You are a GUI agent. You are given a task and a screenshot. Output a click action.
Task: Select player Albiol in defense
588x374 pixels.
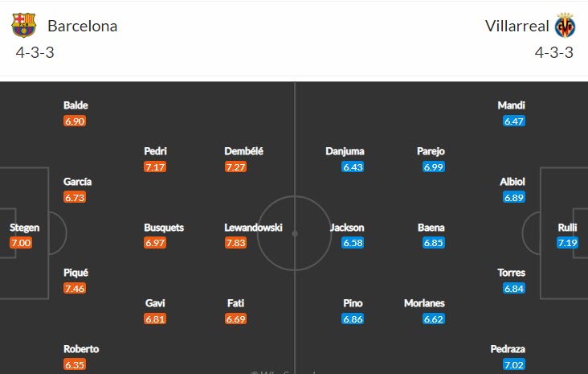(x=512, y=182)
